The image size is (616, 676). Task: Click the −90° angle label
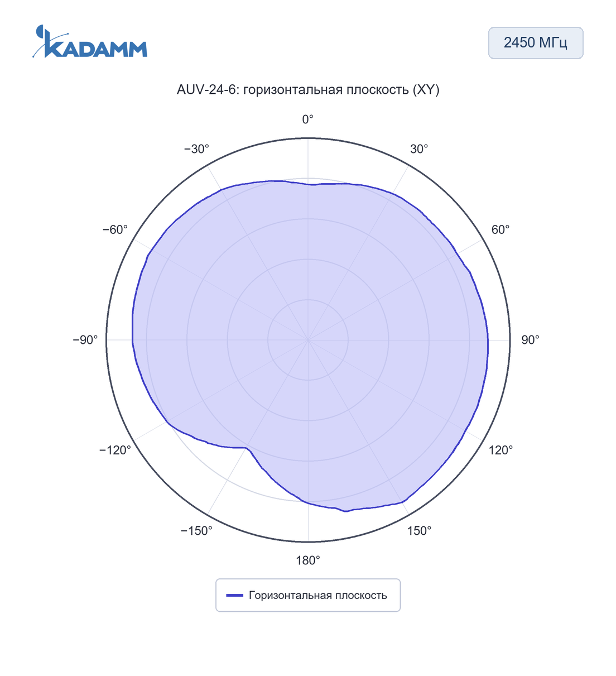85,340
